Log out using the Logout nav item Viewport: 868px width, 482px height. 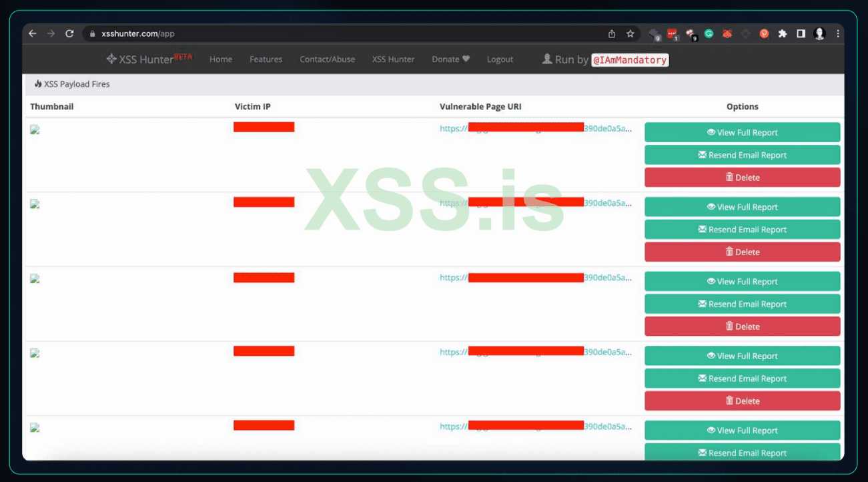coord(500,59)
